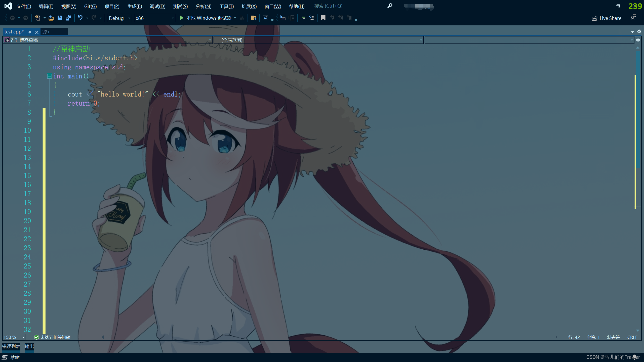Save the current file with the floppy icon
The height and width of the screenshot is (362, 644).
60,18
